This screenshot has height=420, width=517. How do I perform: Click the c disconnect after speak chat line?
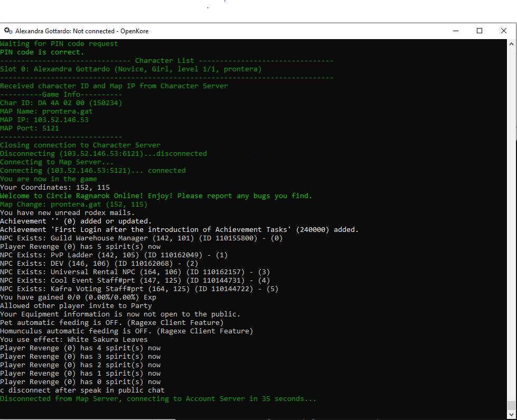(84, 390)
